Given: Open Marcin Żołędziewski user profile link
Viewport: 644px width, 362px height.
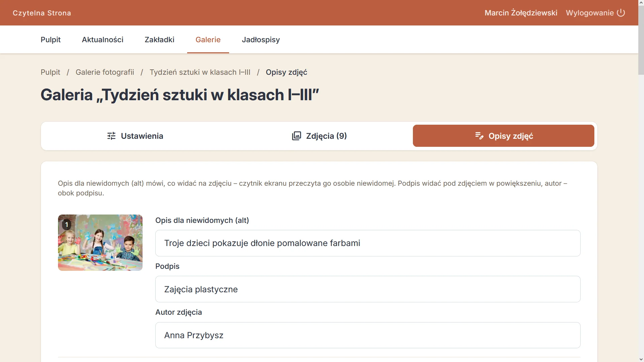Looking at the screenshot, I should [x=521, y=13].
